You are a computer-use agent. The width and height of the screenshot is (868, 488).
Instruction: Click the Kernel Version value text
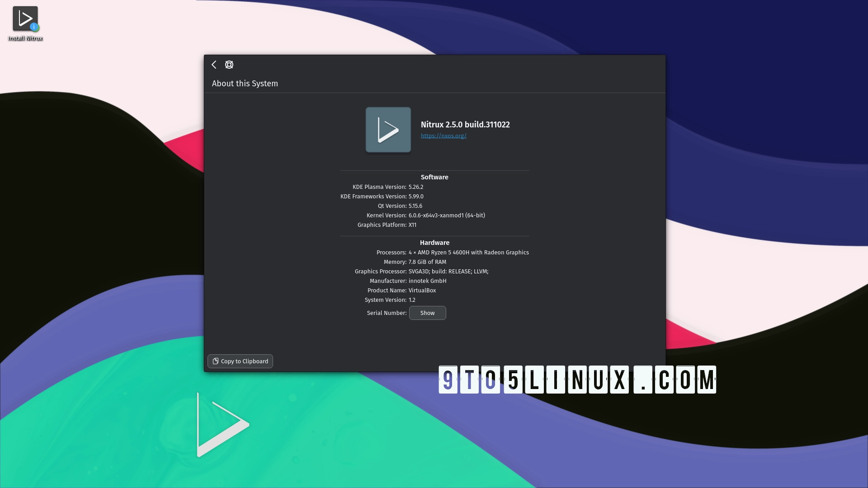(446, 216)
